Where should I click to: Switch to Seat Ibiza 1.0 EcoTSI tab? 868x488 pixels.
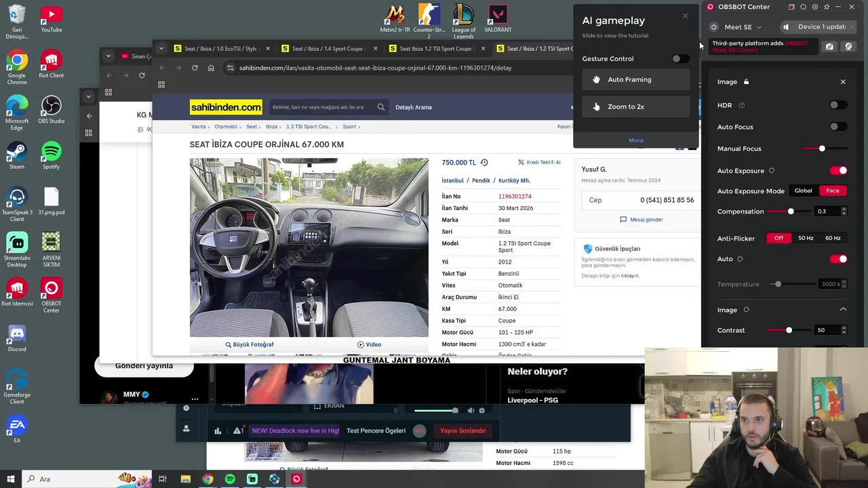pos(222,49)
